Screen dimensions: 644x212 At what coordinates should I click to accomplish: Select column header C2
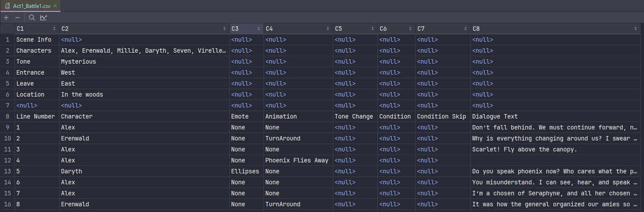click(x=144, y=28)
